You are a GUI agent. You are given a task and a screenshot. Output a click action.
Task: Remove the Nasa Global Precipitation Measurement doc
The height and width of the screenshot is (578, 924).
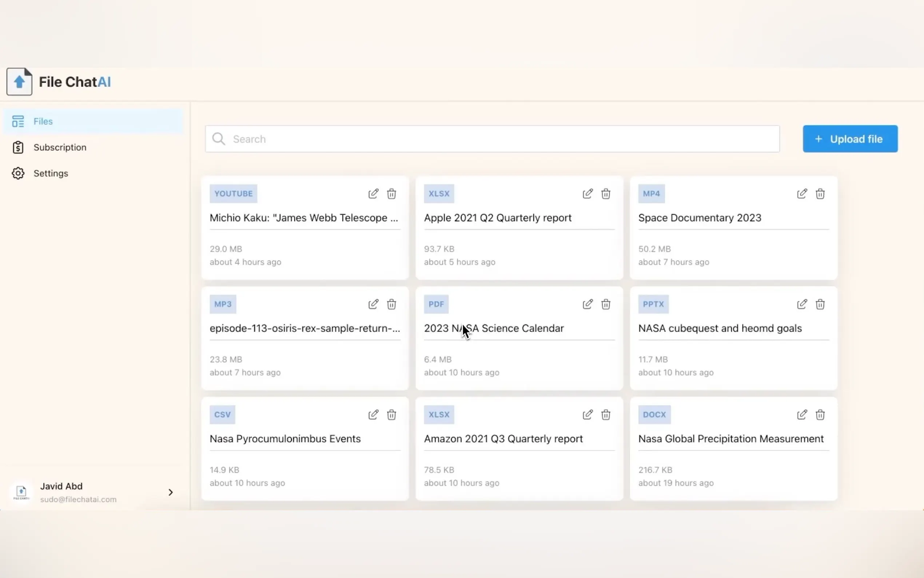click(820, 415)
